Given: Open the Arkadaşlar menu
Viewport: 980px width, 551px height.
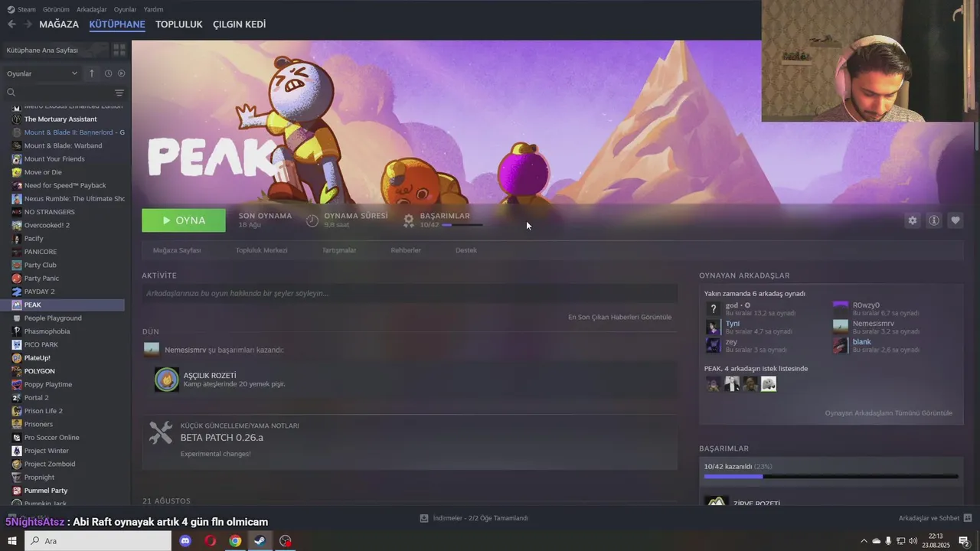Looking at the screenshot, I should pyautogui.click(x=92, y=9).
